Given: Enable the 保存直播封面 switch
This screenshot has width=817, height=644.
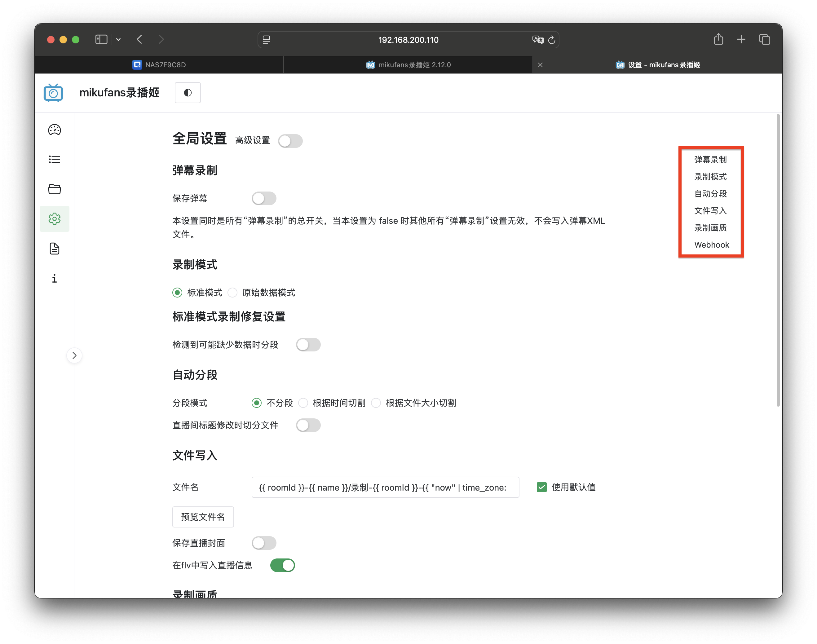Looking at the screenshot, I should coord(264,543).
